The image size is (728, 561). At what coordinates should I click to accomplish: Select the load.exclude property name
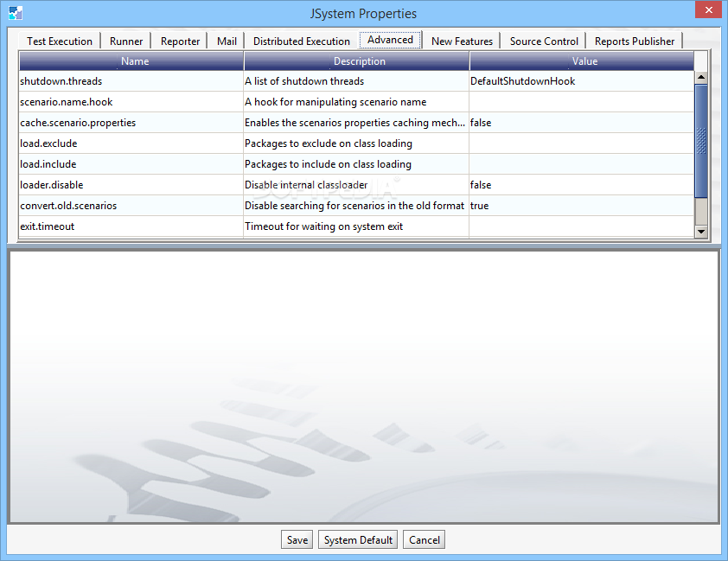(131, 143)
